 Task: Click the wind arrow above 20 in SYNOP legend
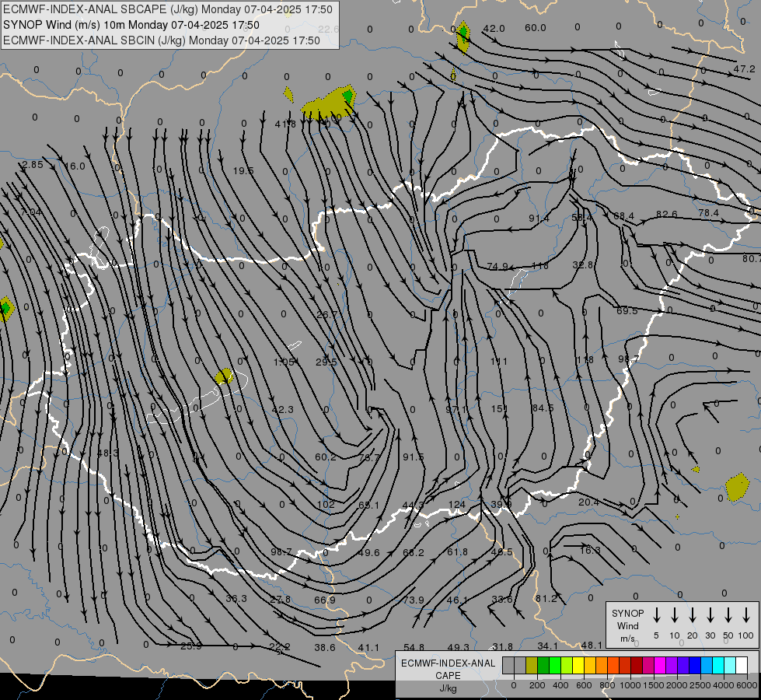tap(692, 615)
